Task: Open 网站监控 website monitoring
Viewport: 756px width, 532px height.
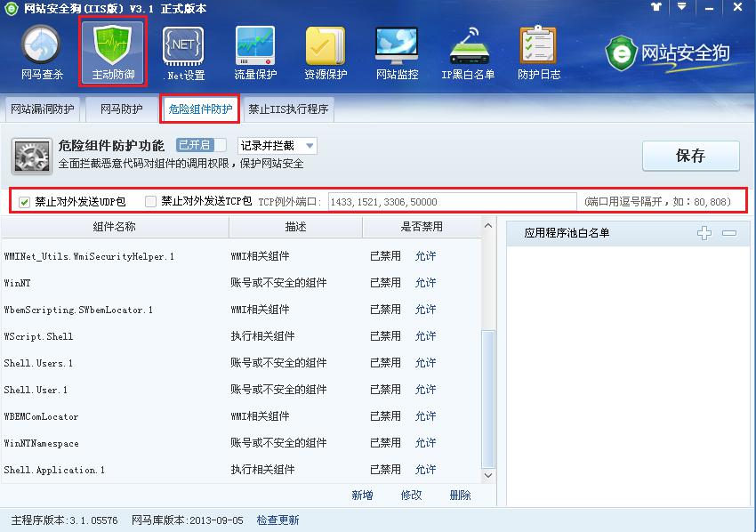Action: tap(397, 52)
